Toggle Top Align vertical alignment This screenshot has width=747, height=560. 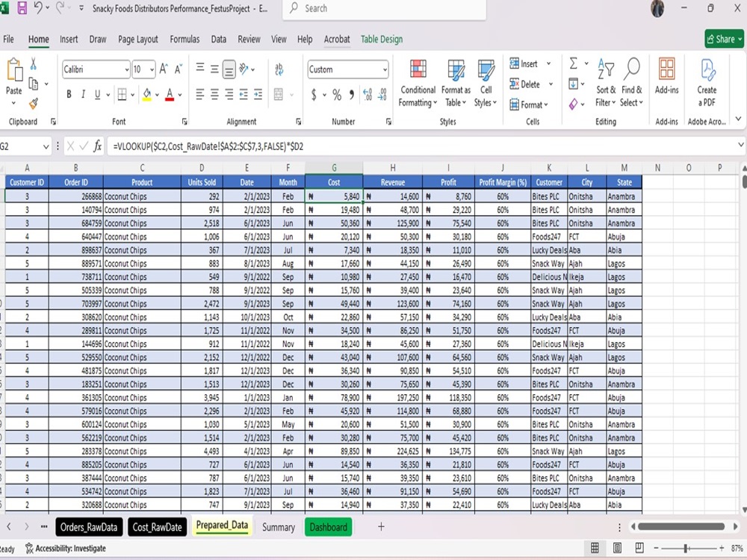(x=200, y=69)
